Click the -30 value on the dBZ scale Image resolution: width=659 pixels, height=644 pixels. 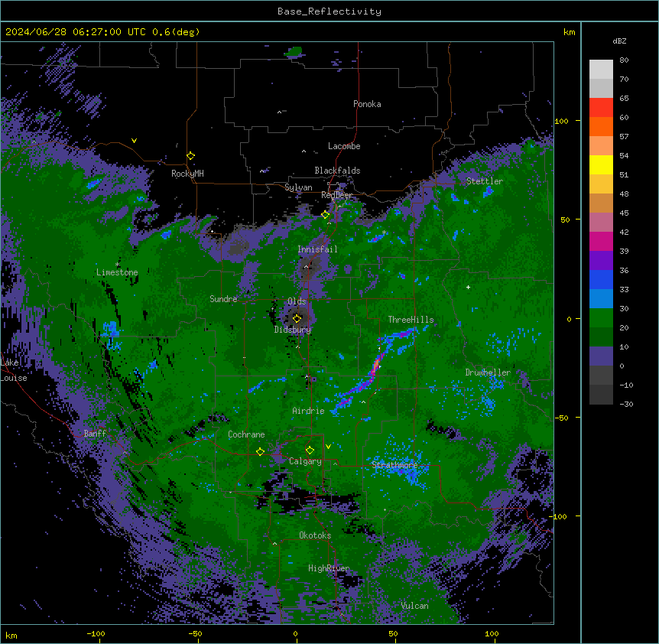point(626,404)
